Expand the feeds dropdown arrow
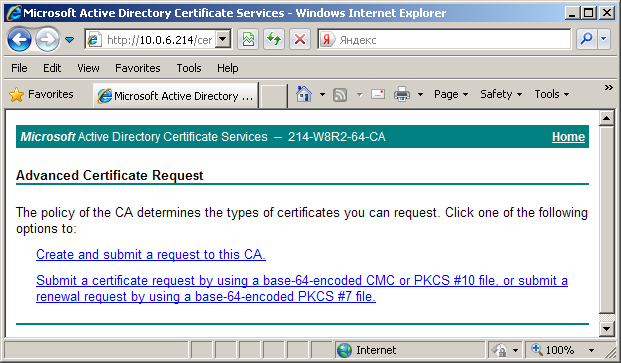The height and width of the screenshot is (363, 621). 360,94
